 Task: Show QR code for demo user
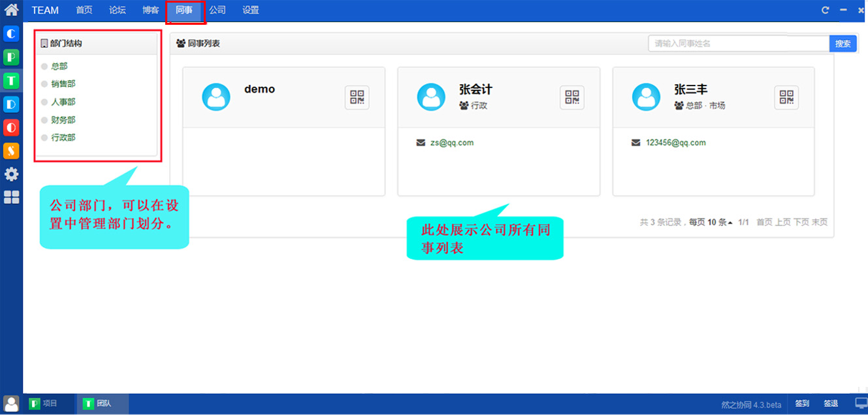click(x=357, y=97)
